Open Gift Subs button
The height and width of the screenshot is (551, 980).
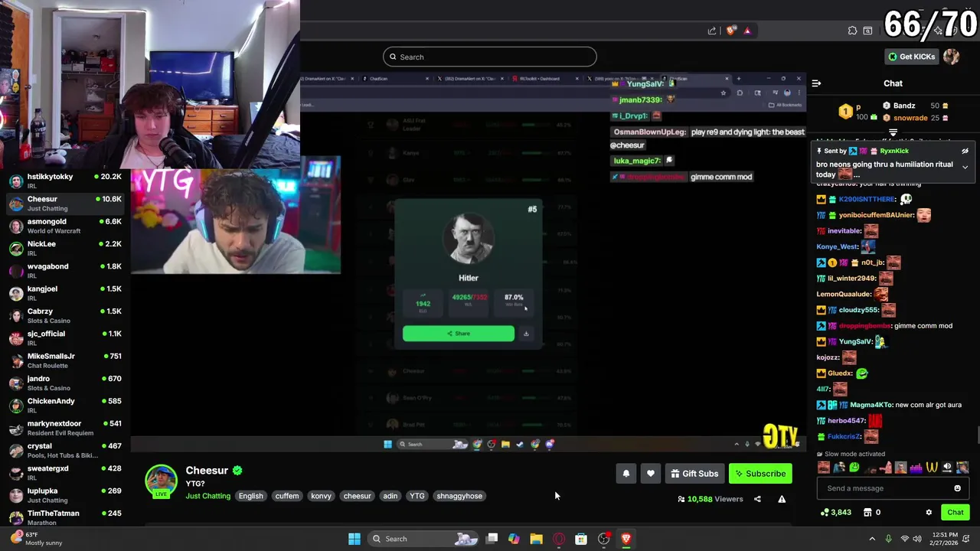pyautogui.click(x=694, y=474)
